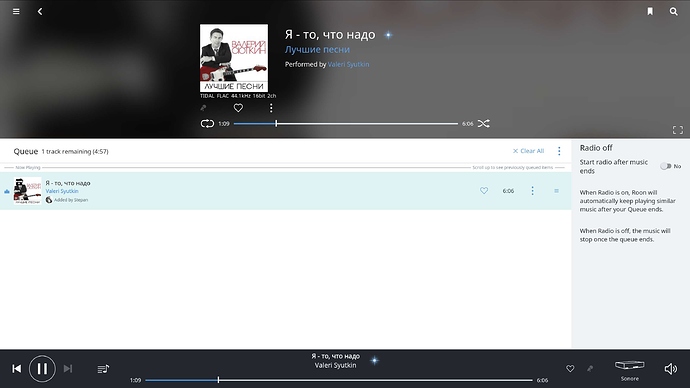Image resolution: width=690 pixels, height=388 pixels.
Task: Open bookmarks from the top bar
Action: point(650,11)
